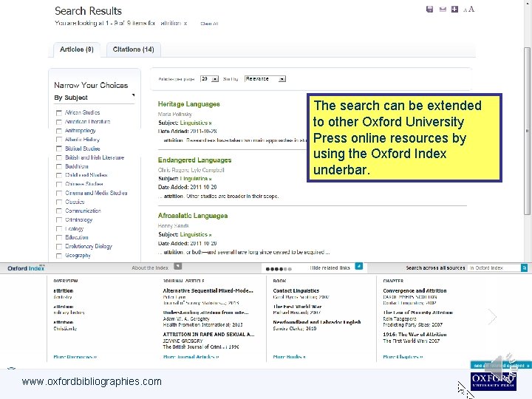
Task: Open the articles per page dropdown
Action: 209,79
